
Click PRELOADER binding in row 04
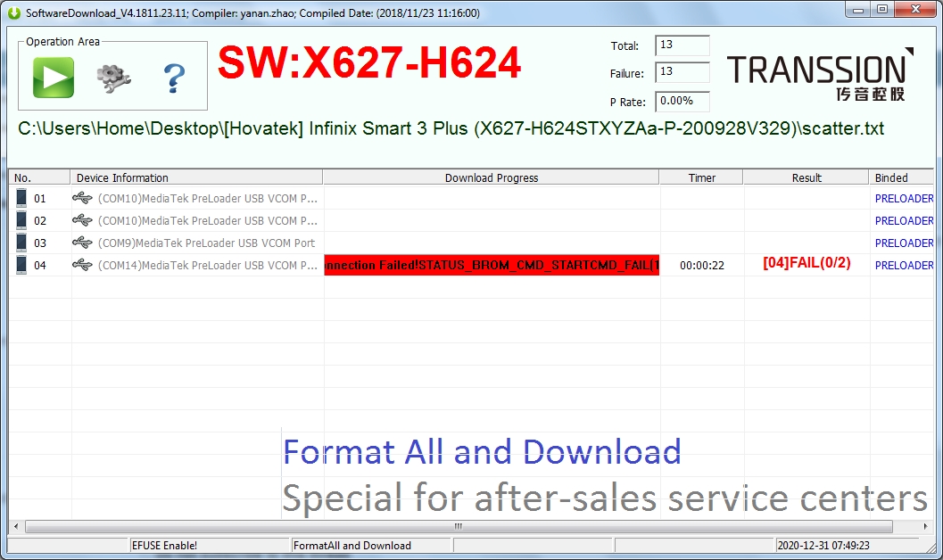tap(904, 265)
